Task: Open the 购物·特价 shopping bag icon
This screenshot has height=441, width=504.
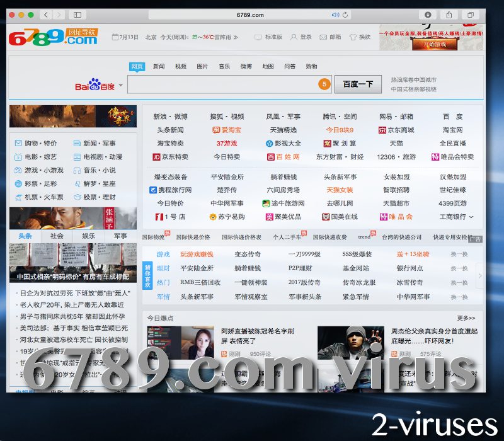Action: tap(18, 143)
